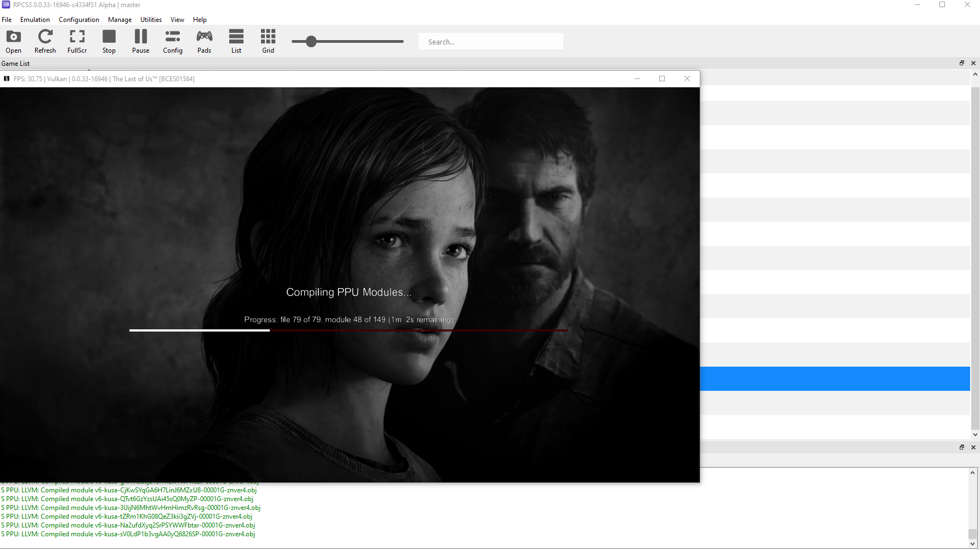Screen dimensions: 980x550
Task: Open the Utilities menu
Action: 151,19
